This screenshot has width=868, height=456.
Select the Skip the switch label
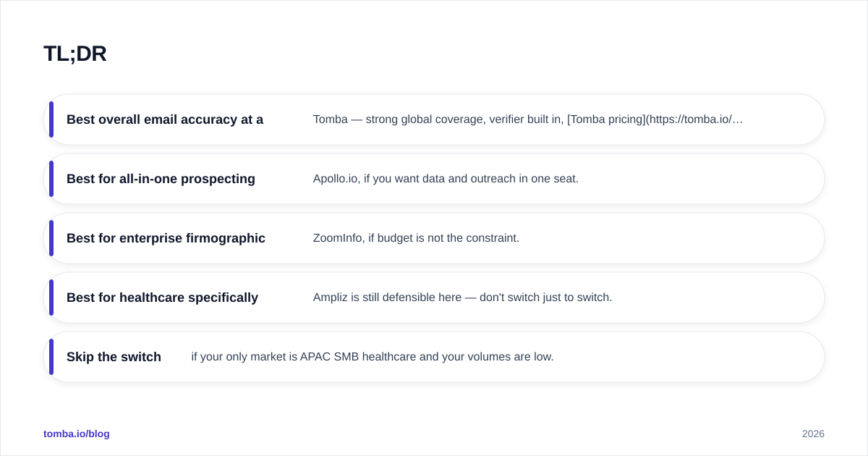(114, 357)
